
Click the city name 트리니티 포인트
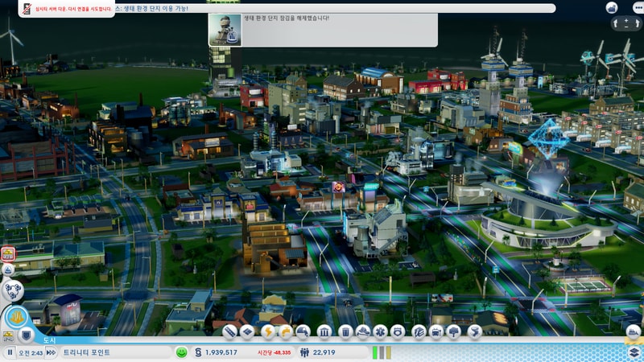[x=86, y=352]
